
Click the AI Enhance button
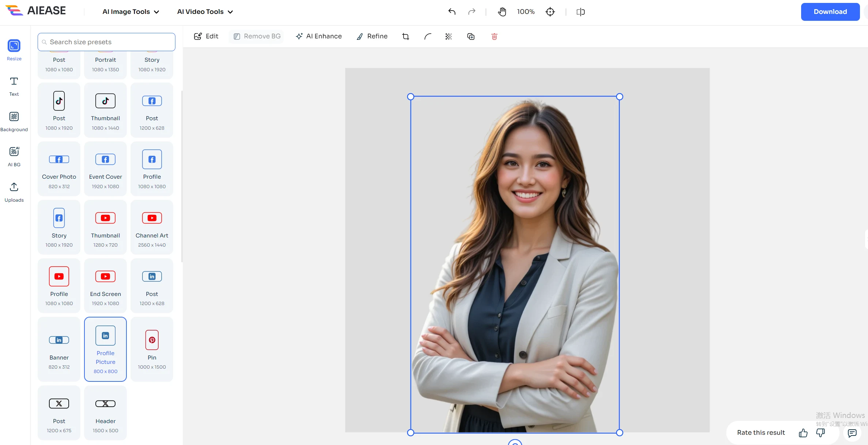(x=319, y=36)
